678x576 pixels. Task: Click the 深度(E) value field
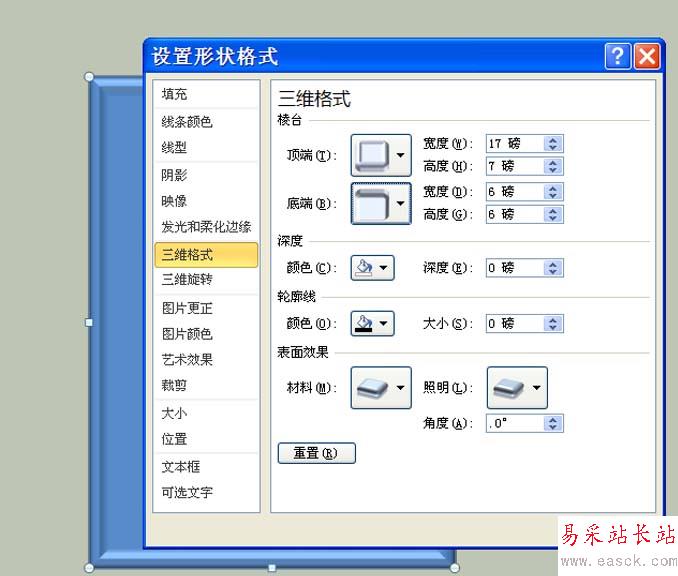pos(515,268)
